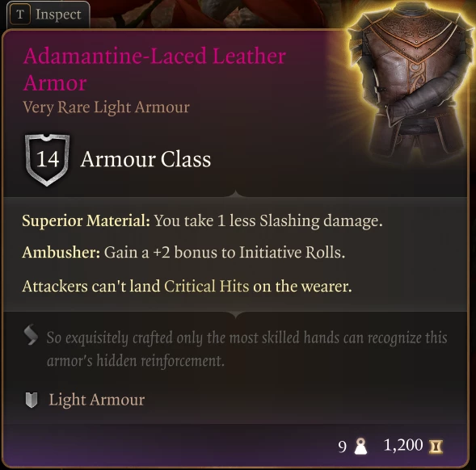Click the lower divider notch above flavor text
The image size is (476, 470).
tap(235, 314)
